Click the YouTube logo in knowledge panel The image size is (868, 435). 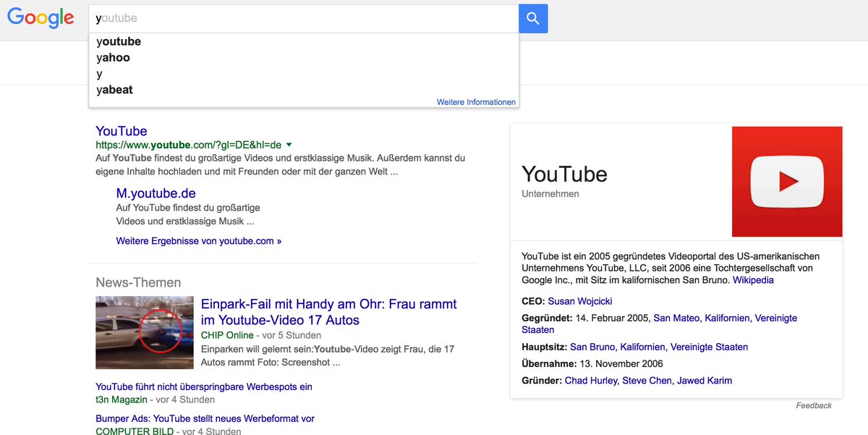787,182
